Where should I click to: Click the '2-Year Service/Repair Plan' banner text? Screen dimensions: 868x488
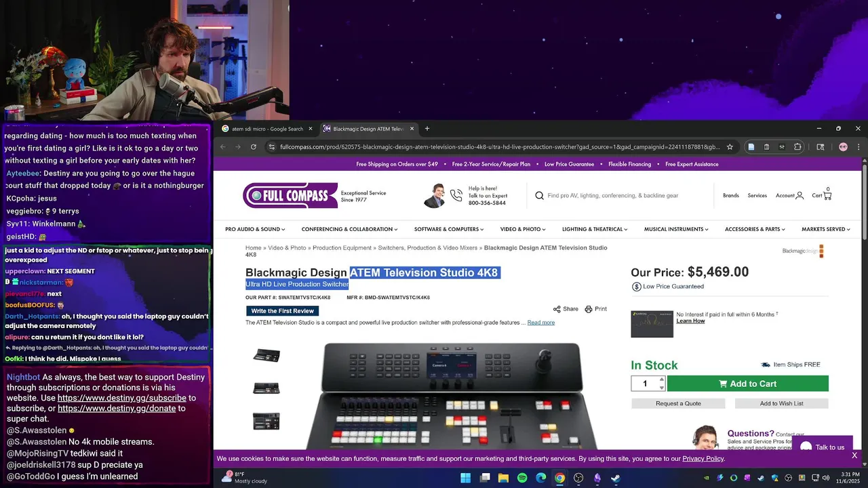click(x=491, y=164)
